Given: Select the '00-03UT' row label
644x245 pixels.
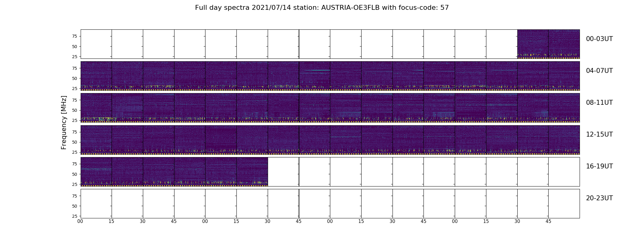Looking at the screenshot, I should coord(599,39).
